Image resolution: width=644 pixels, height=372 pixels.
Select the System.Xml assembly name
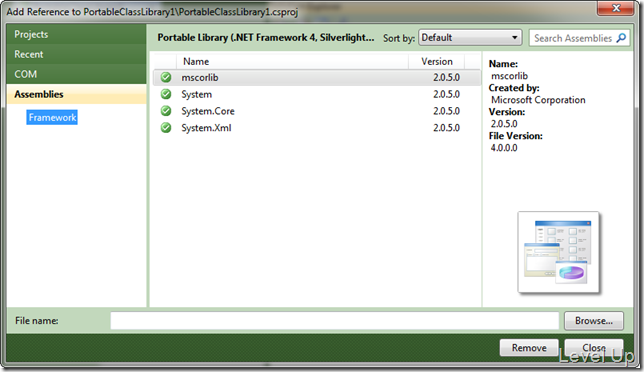[x=206, y=128]
